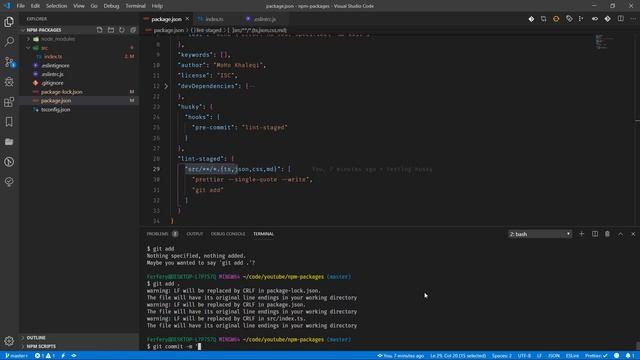Viewport: 640px width, 360px height.
Task: Switch to the DEBUG CONSOLE panel tab
Action: (228, 234)
